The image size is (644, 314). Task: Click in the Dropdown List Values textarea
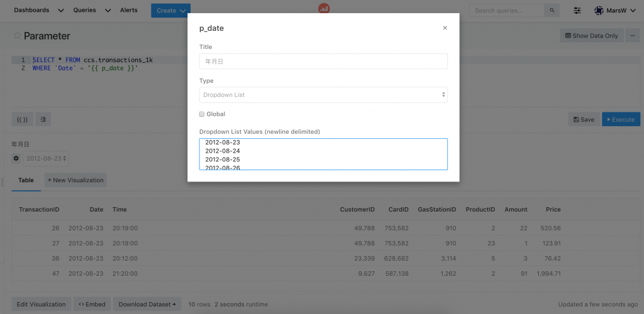pyautogui.click(x=323, y=154)
